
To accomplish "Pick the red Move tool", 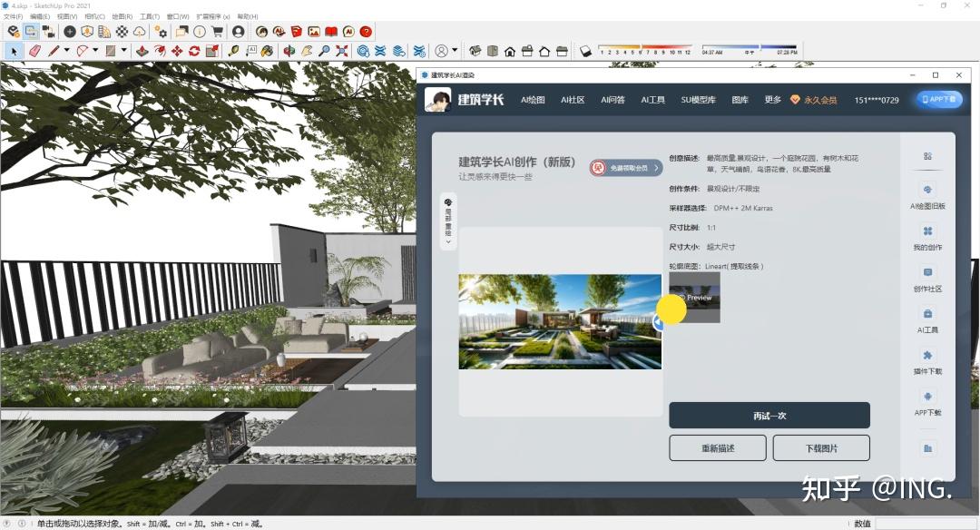I will [x=177, y=51].
